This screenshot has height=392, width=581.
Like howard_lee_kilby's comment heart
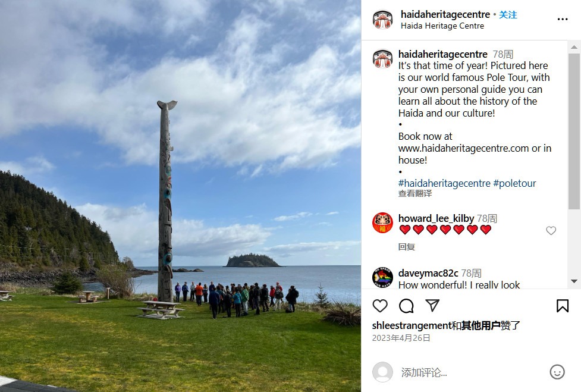point(551,230)
